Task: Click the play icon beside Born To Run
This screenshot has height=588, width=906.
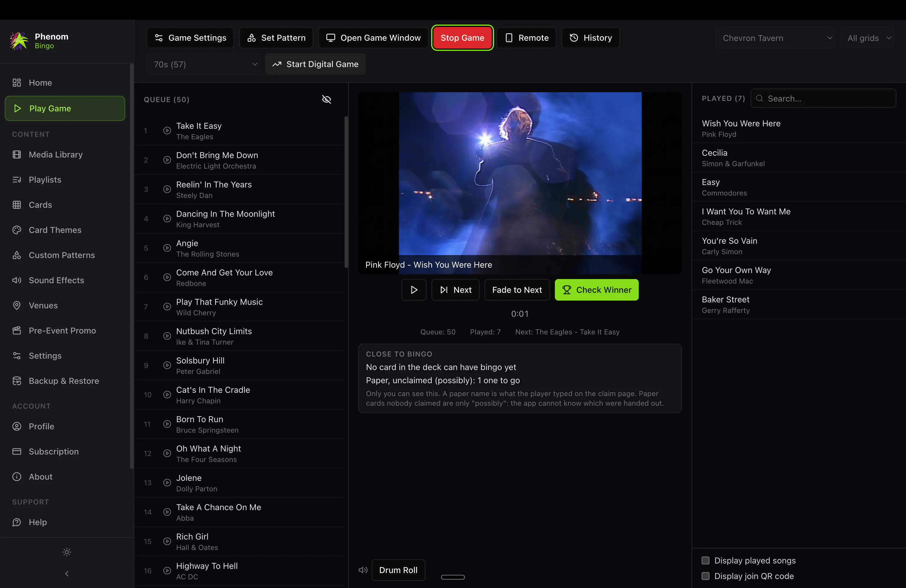Action: point(167,424)
